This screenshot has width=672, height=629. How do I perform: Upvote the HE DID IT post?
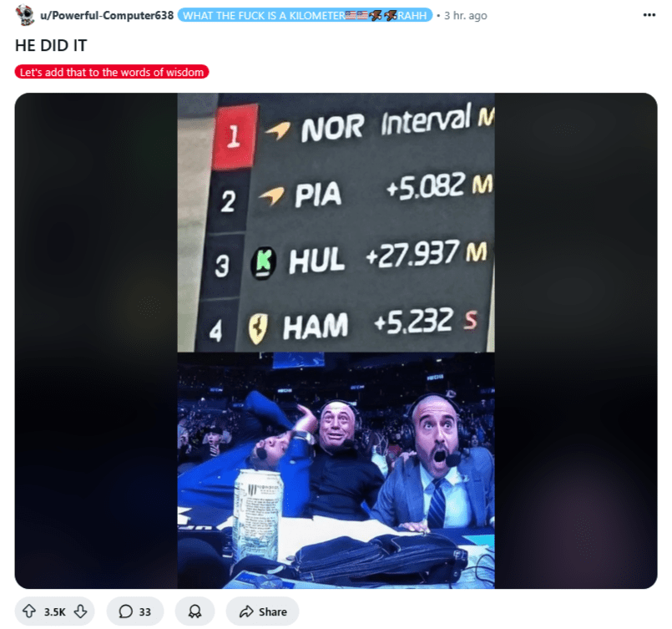[29, 611]
